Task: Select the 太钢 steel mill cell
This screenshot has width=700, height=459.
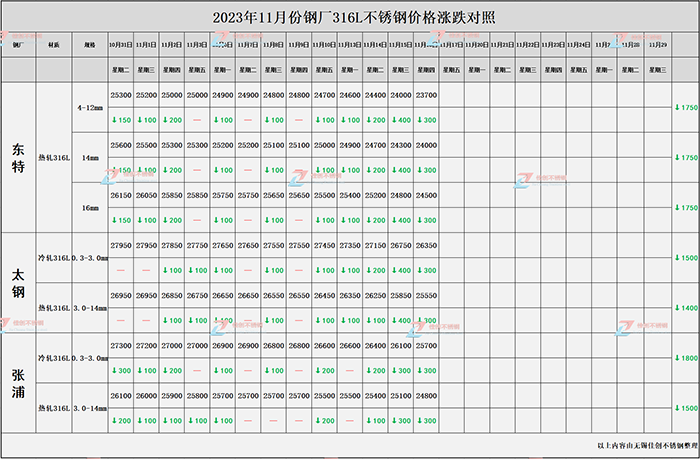Action: point(18,283)
